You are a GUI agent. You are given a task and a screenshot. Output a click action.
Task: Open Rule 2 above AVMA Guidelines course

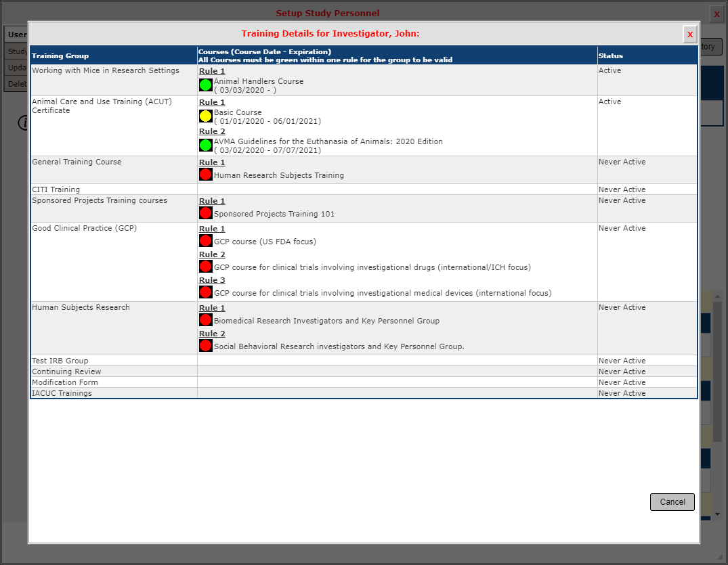212,131
